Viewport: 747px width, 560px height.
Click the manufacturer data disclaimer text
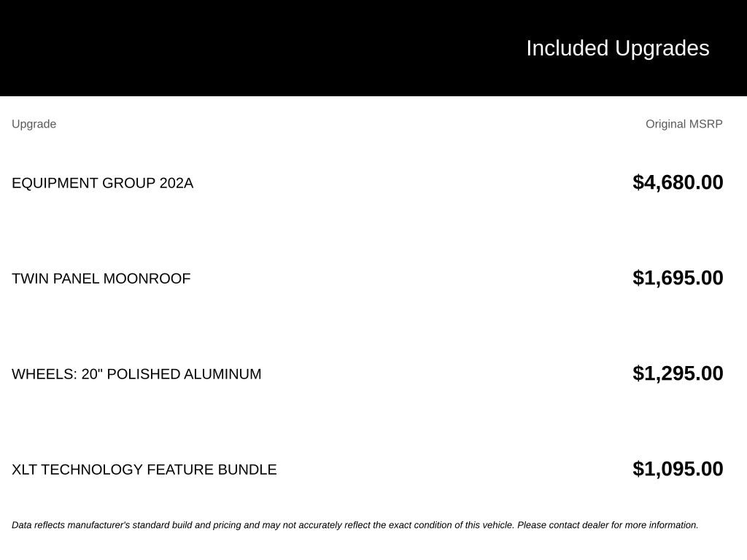[355, 525]
